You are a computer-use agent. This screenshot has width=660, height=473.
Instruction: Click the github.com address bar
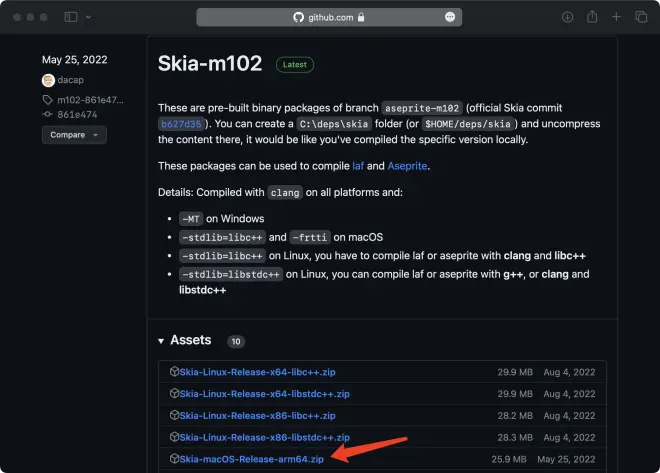tap(329, 17)
